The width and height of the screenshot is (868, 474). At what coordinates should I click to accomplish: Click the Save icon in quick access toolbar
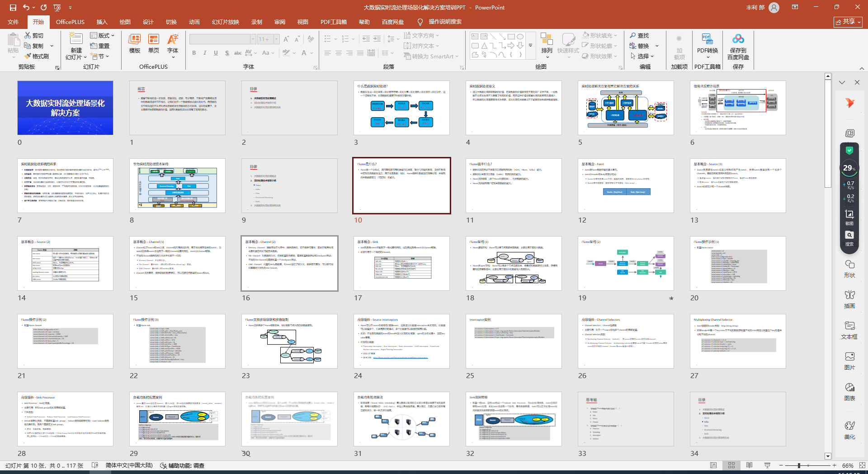pyautogui.click(x=13, y=8)
